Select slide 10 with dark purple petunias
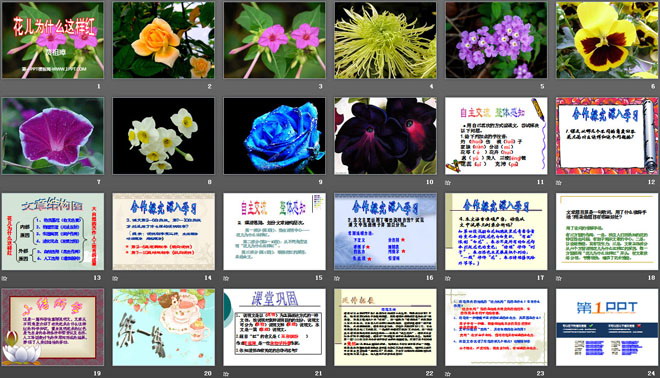660x378 pixels. pyautogui.click(x=385, y=136)
